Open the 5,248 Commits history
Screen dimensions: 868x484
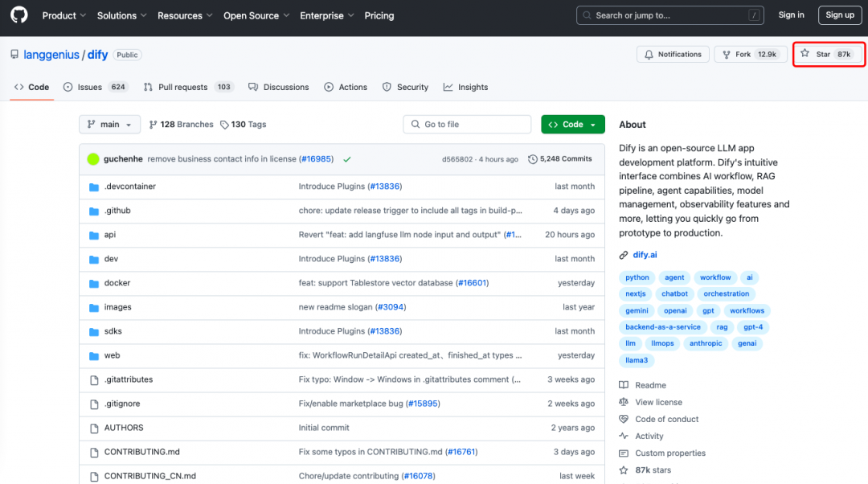point(559,159)
